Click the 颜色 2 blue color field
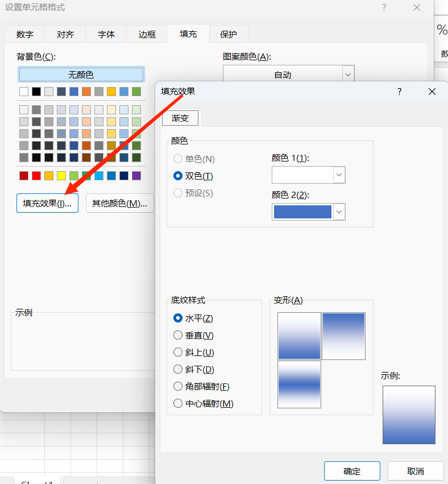The width and height of the screenshot is (448, 484). coord(302,212)
